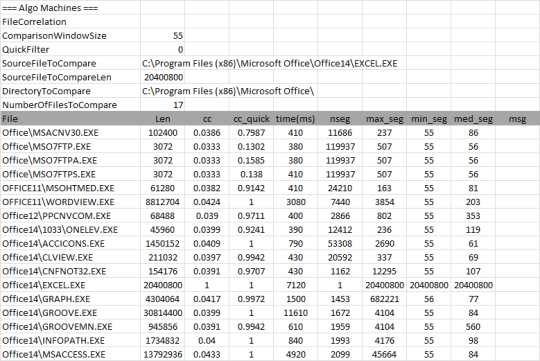
Task: Click the 'Len' column header
Action: pos(163,119)
